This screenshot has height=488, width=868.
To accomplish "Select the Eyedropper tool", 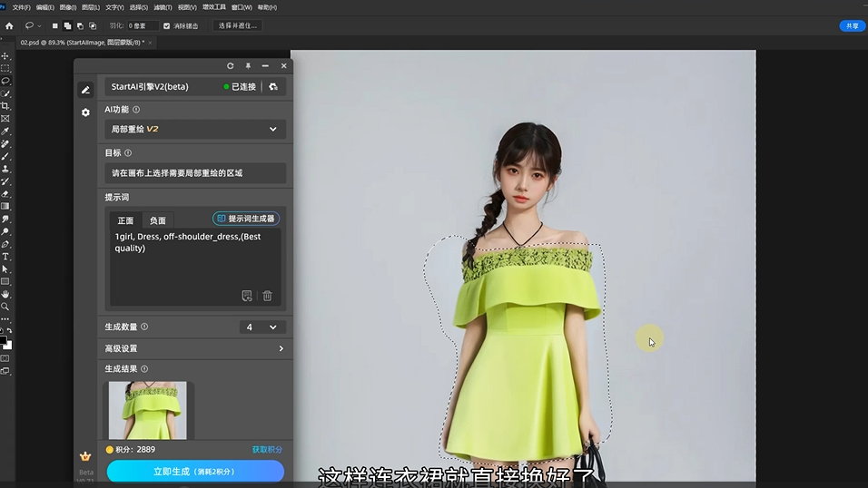I will coord(5,132).
